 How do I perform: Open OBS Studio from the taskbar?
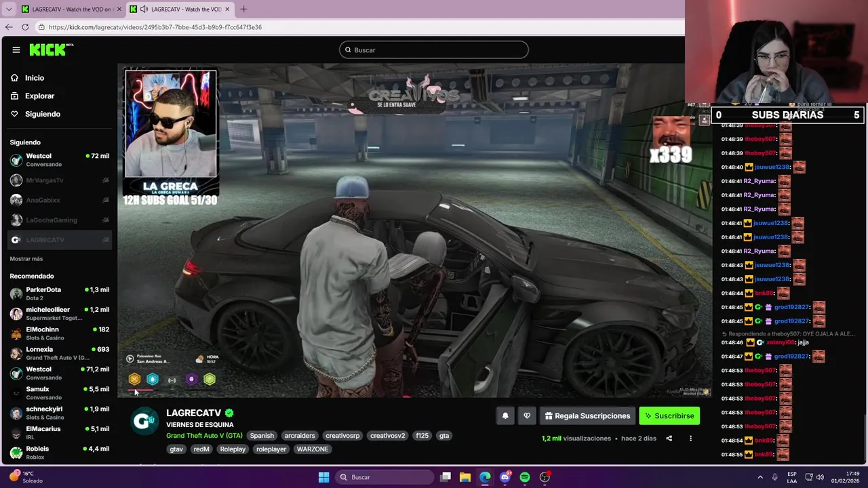[x=545, y=477]
